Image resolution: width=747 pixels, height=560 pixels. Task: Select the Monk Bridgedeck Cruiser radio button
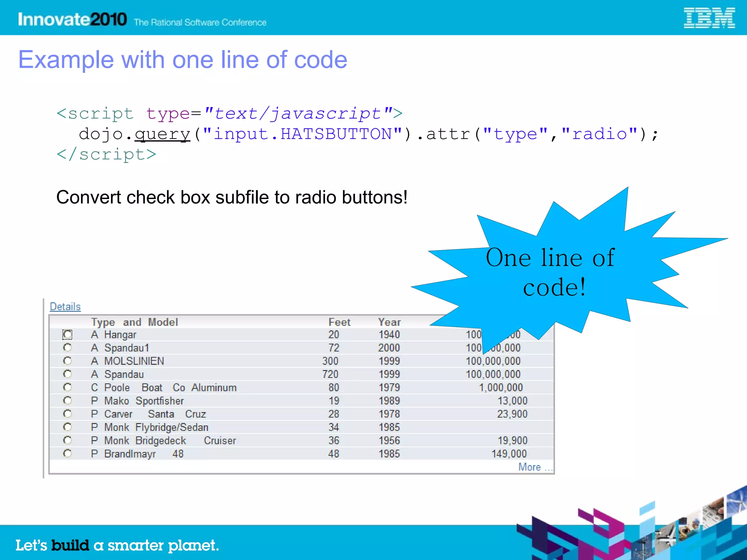pos(67,440)
